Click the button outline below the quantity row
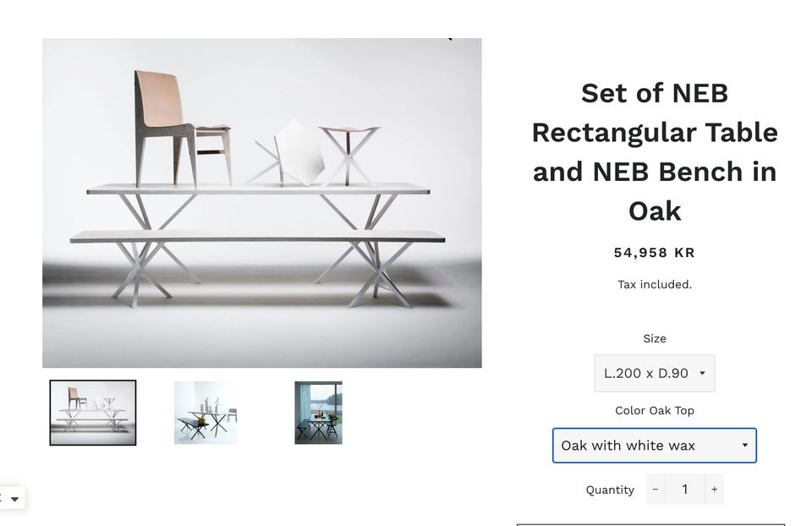The image size is (812, 526). (x=651, y=524)
